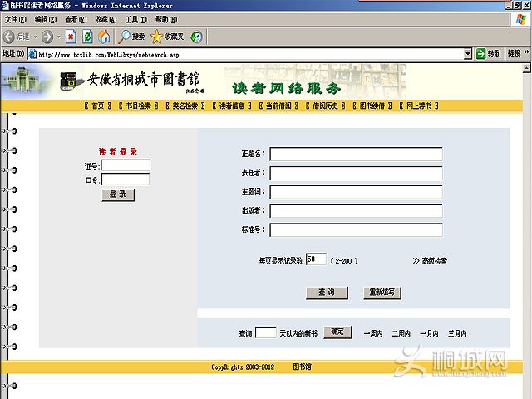Click the 一周内 new books link

pyautogui.click(x=372, y=333)
